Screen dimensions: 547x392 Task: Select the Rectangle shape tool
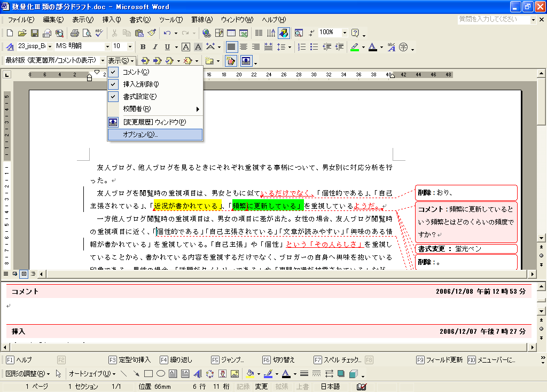coord(149,374)
